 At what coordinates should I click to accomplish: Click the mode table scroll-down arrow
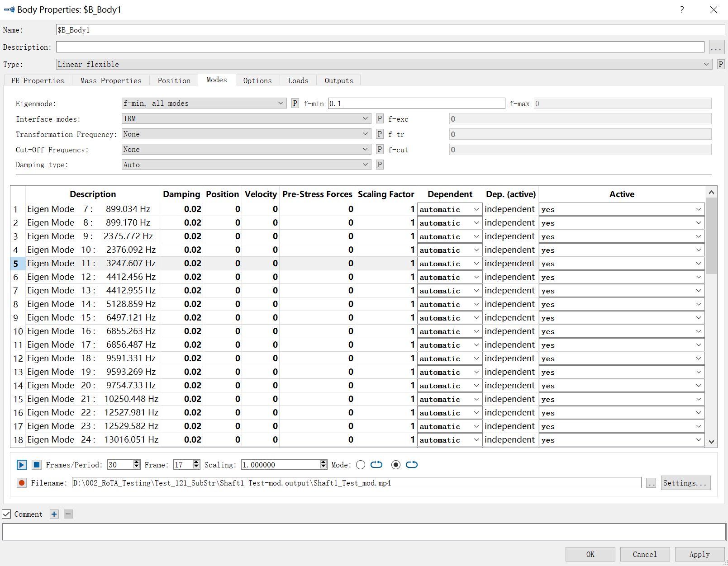(711, 442)
